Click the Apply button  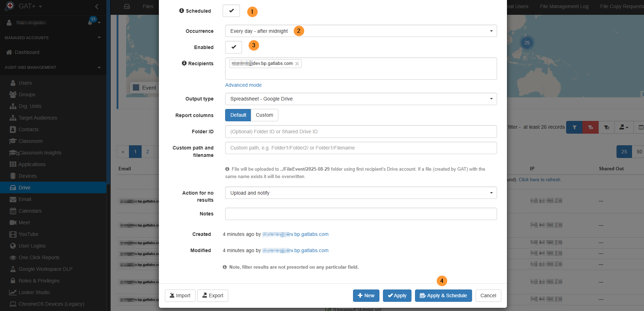397,295
